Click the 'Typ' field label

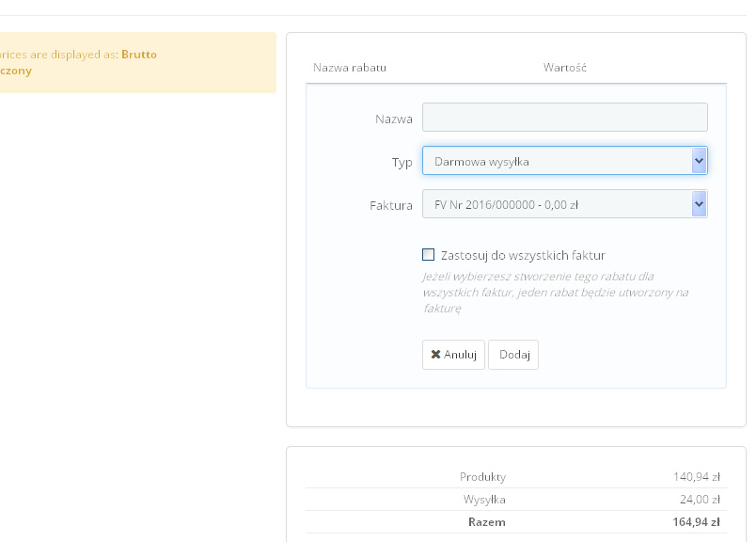point(402,162)
